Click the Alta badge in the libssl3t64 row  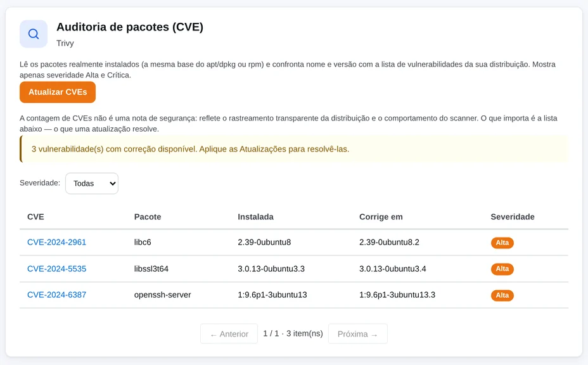pos(502,269)
